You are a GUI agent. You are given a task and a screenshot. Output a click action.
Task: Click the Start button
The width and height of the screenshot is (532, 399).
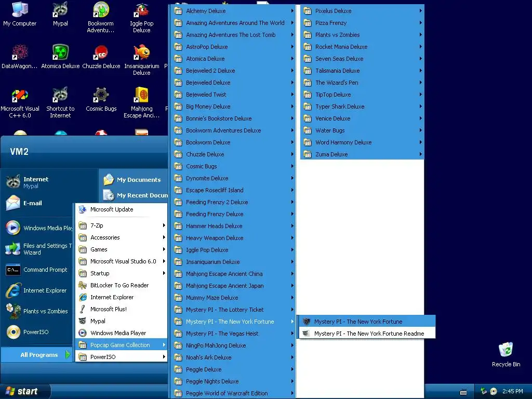point(25,391)
